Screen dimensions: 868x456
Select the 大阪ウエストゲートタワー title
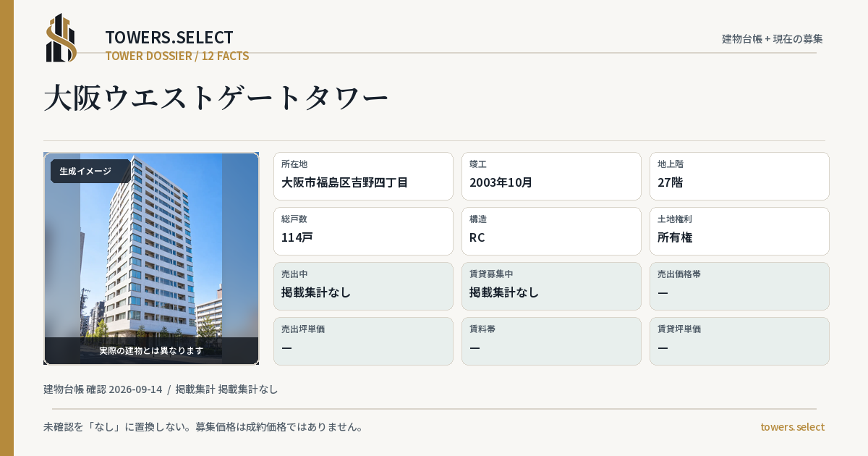pos(216,98)
